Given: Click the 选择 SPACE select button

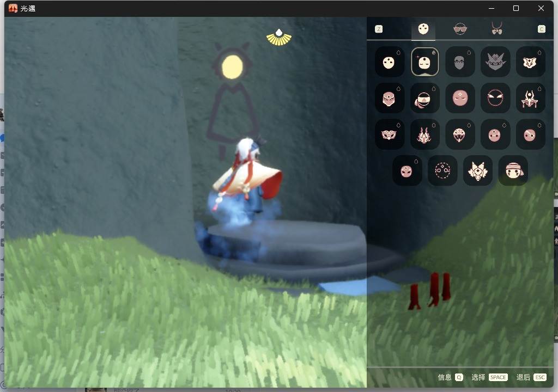Looking at the screenshot, I should click(489, 377).
